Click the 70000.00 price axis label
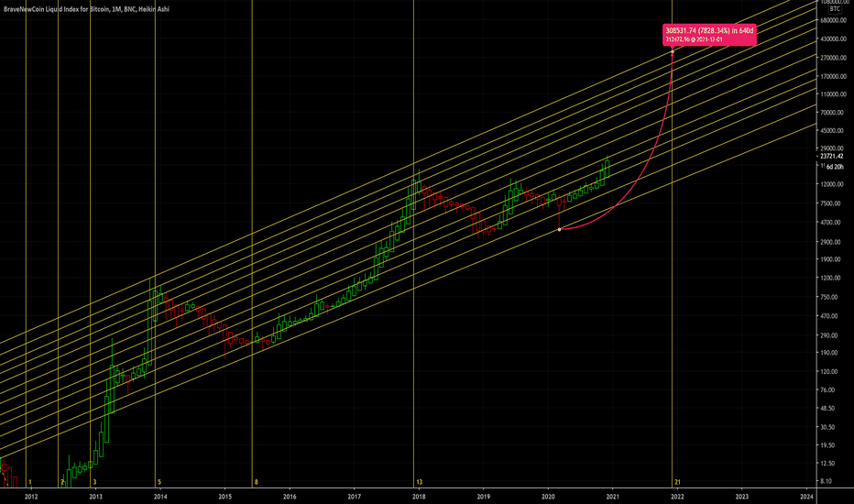 point(833,113)
